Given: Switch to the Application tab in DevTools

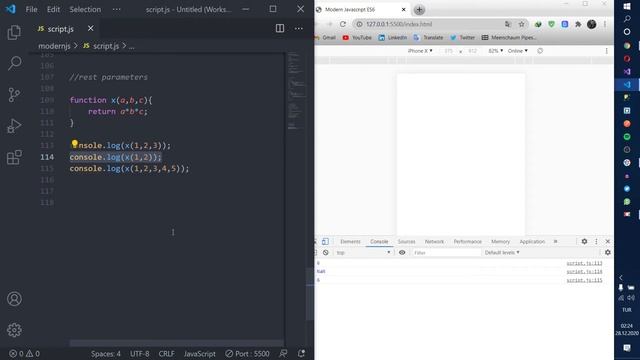Looking at the screenshot, I should pos(532,242).
